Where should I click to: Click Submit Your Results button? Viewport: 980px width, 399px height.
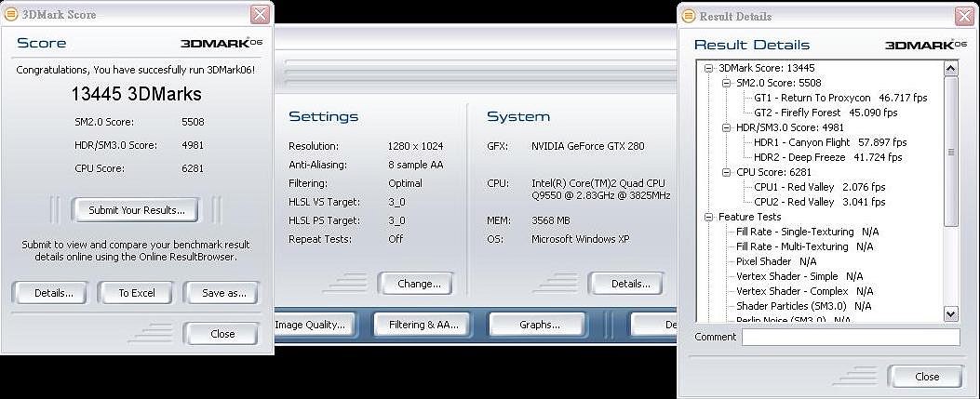pos(136,210)
